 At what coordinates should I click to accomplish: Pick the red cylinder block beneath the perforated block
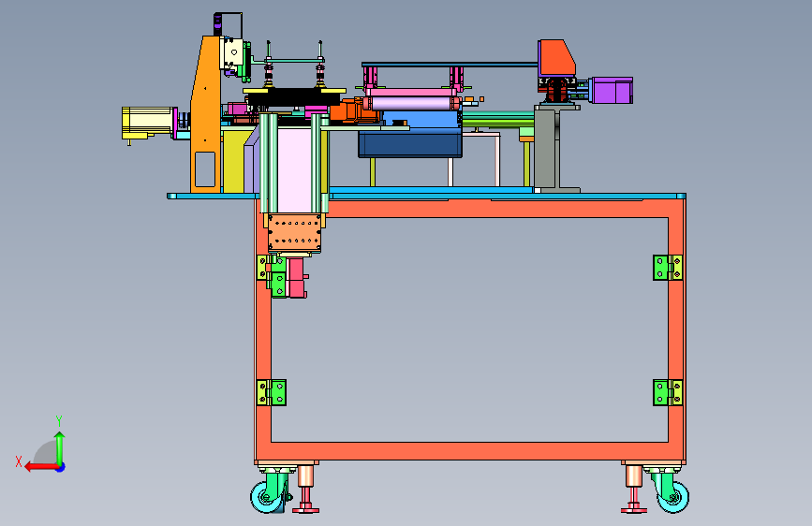297,278
